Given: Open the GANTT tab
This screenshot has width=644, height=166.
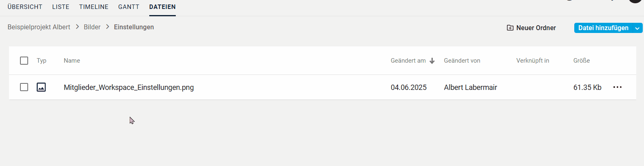Looking at the screenshot, I should click(129, 7).
